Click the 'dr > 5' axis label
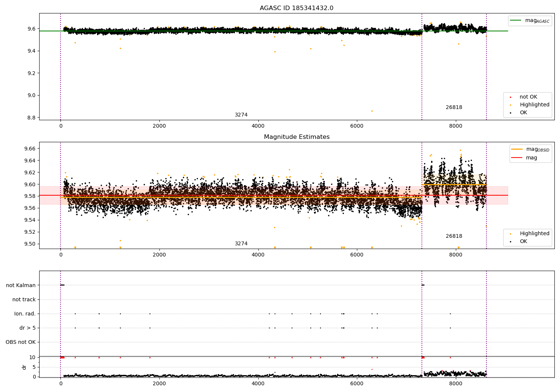560x392 pixels. coord(28,328)
